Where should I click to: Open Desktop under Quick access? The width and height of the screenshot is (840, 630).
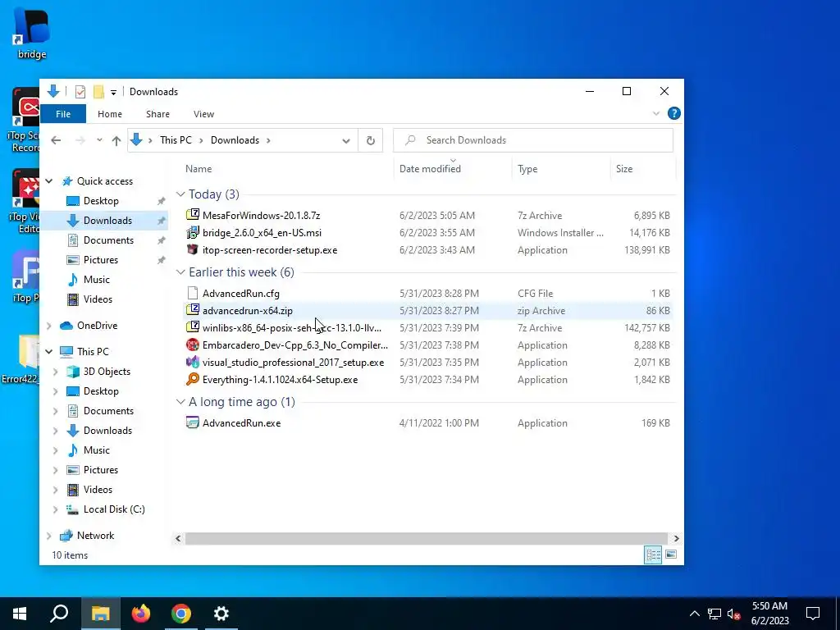pyautogui.click(x=101, y=201)
